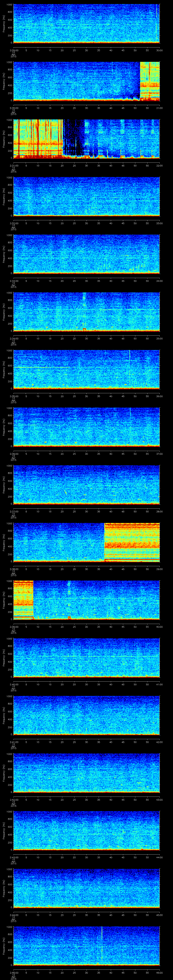
Task: Click the vertical spike near 48 s in the 2:35:00 spectrogram
Action: pos(130,369)
